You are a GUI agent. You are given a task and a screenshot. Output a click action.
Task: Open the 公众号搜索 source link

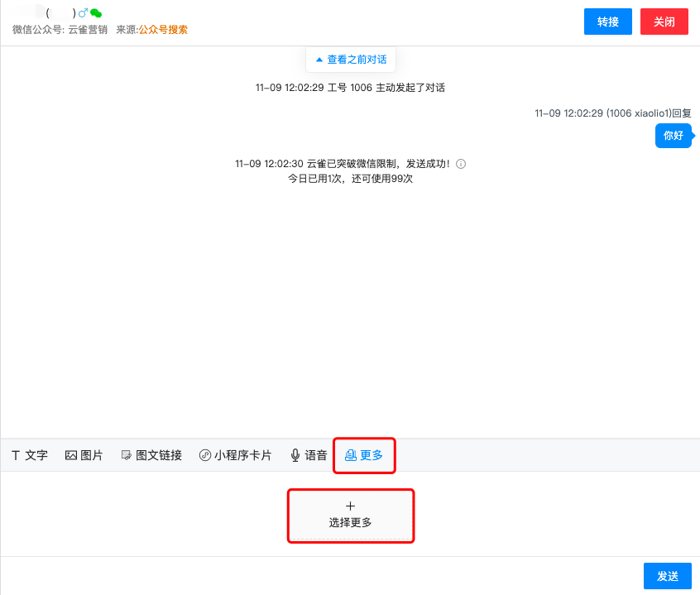click(162, 30)
